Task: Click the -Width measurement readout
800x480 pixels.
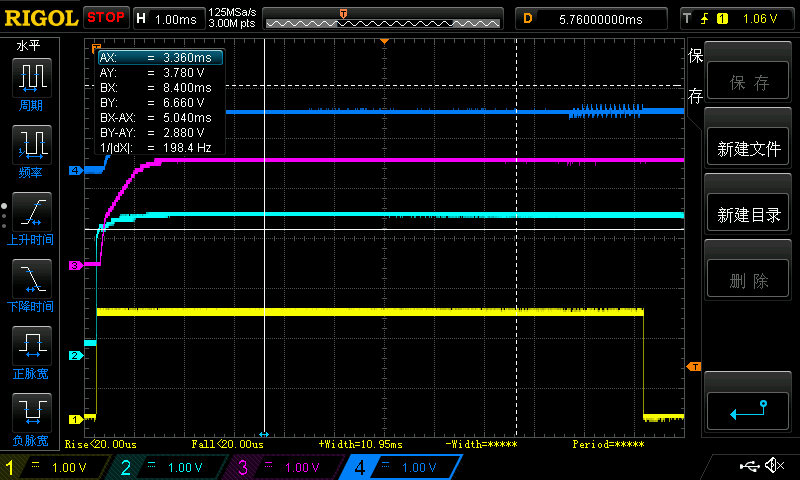Action: point(481,444)
